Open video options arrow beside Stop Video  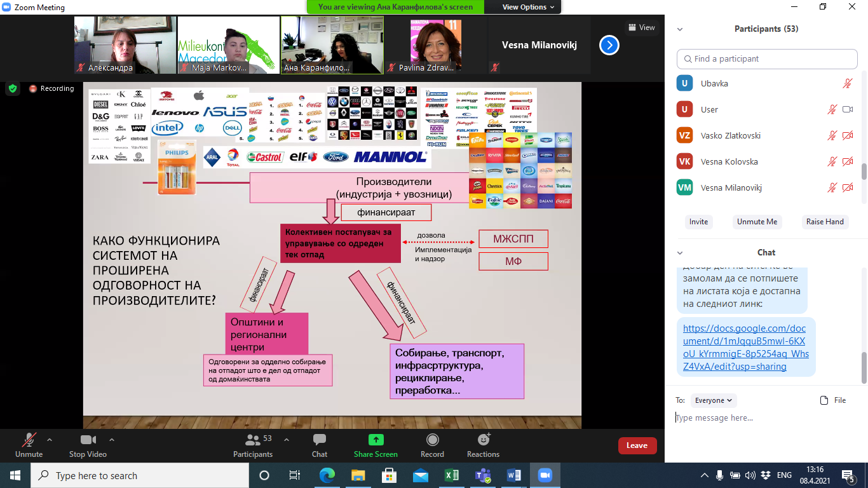(x=112, y=440)
